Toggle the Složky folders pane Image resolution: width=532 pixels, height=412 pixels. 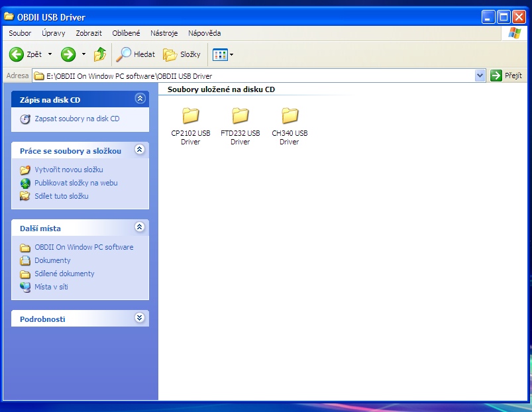[x=182, y=54]
